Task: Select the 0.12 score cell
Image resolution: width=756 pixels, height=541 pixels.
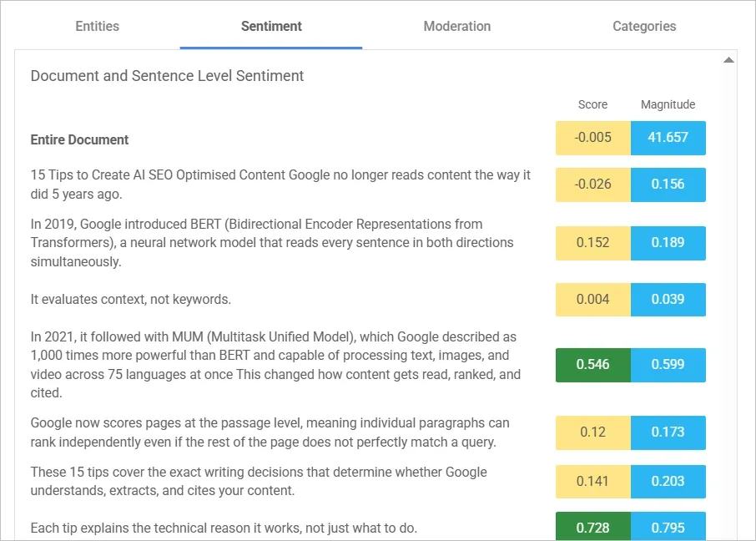Action: click(593, 432)
